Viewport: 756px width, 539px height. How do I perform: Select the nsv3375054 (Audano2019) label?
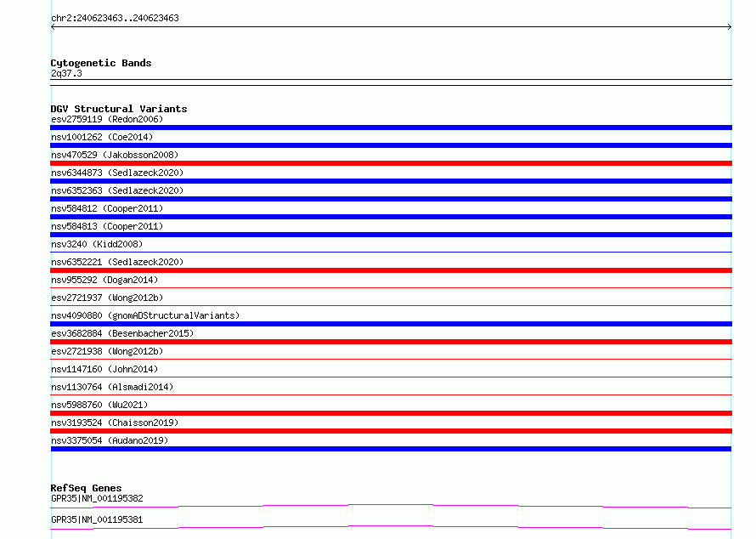point(110,440)
